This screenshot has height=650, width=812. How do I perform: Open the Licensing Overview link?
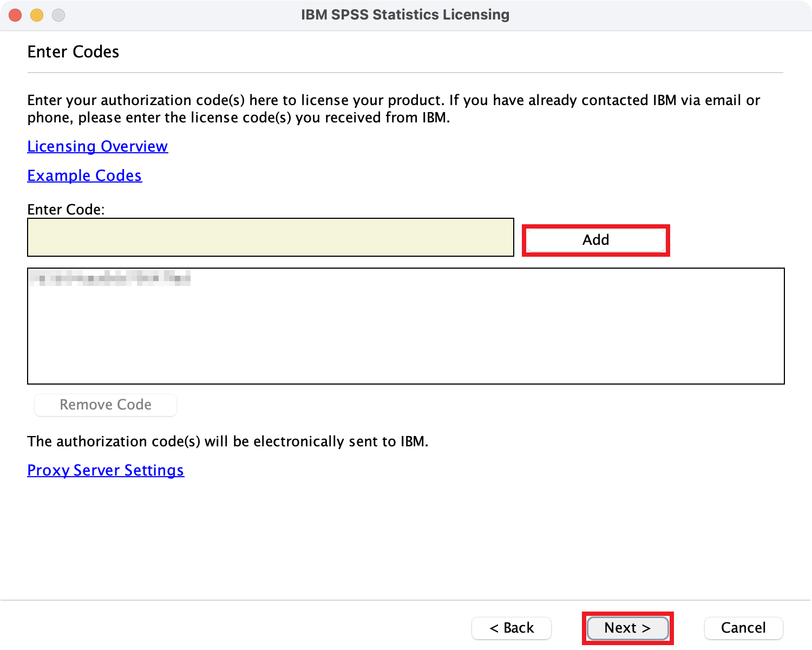pyautogui.click(x=97, y=146)
